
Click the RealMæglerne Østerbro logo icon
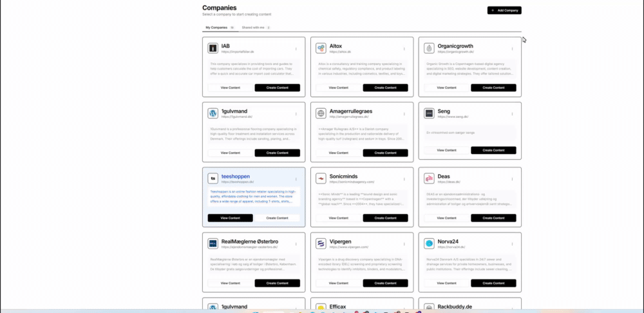[x=213, y=243]
